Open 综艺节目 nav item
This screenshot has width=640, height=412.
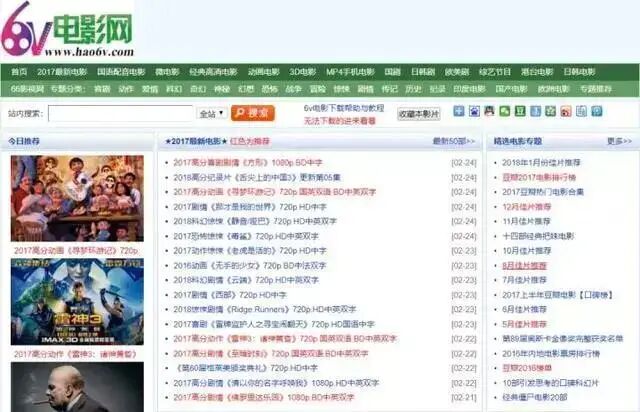(x=495, y=72)
